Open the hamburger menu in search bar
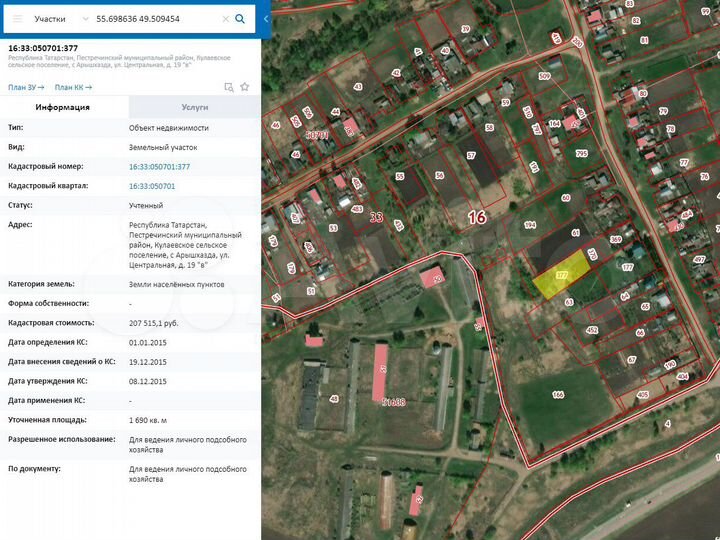The height and width of the screenshot is (540, 720). (17, 19)
